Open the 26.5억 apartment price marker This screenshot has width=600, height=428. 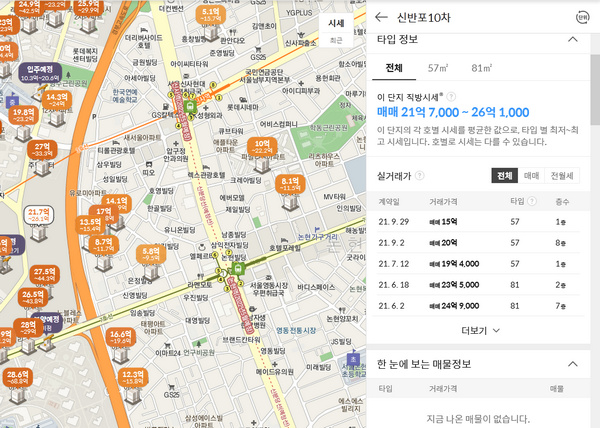[x=33, y=298]
